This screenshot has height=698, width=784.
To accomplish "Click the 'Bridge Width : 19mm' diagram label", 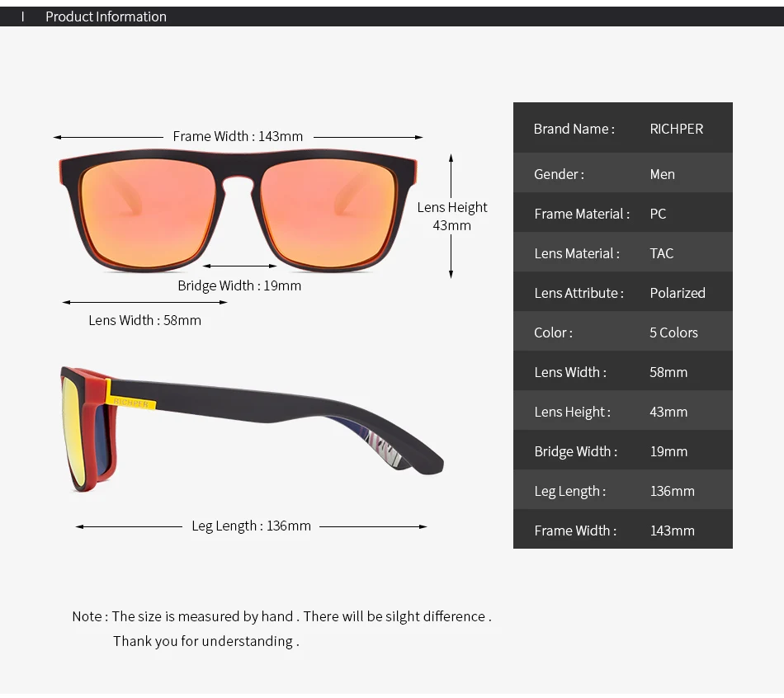I will 239,285.
